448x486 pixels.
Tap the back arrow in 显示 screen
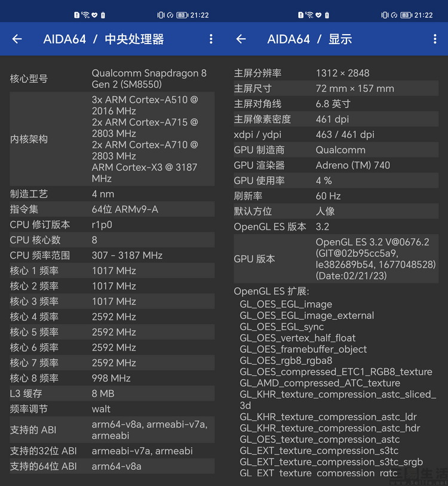click(241, 39)
